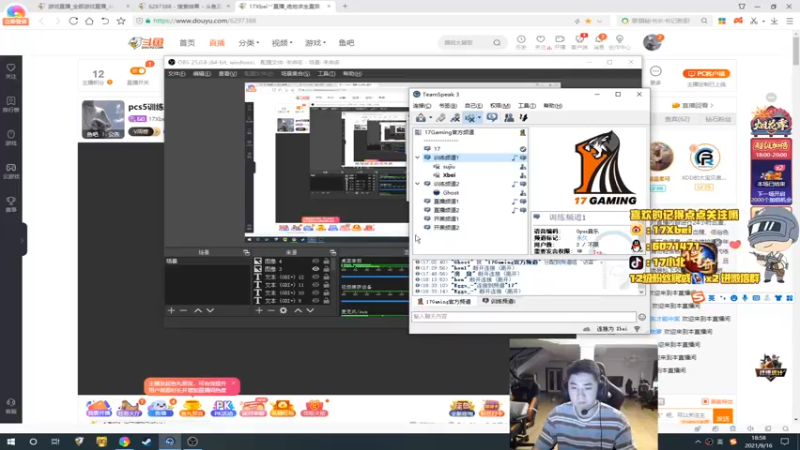The image size is (800, 450).
Task: Open TeamSpeak 自己 menu
Action: click(473, 106)
